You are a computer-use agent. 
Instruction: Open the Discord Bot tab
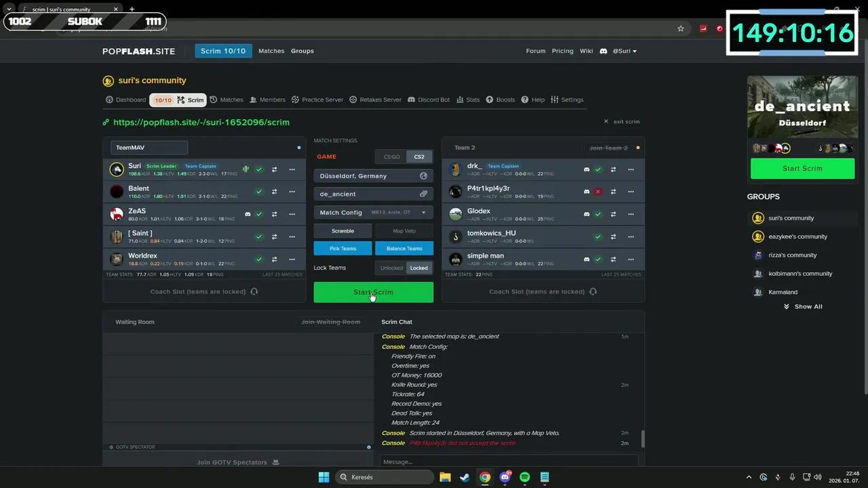(x=429, y=100)
